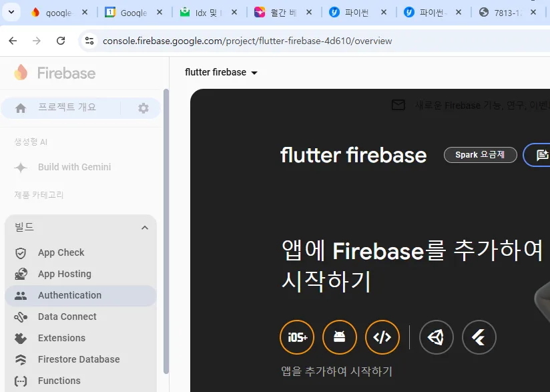The height and width of the screenshot is (392, 550).
Task: Close the google tab with flame icon
Action: 85,12
